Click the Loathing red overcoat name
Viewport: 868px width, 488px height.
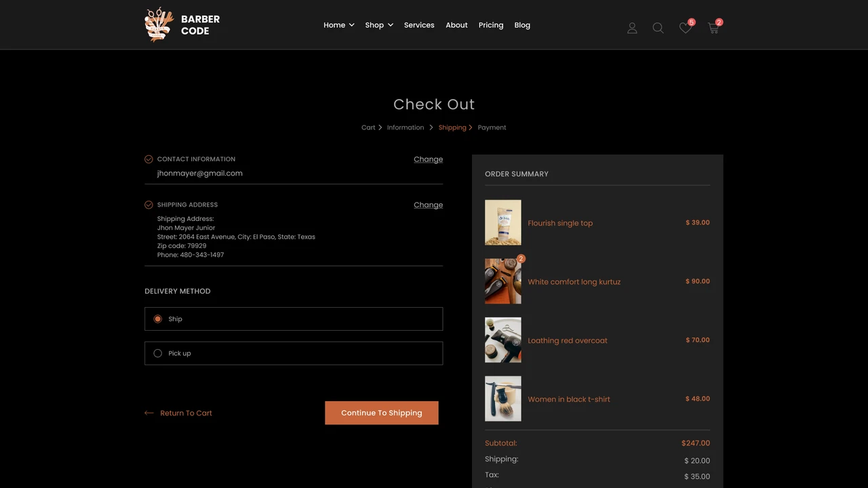[x=568, y=340]
